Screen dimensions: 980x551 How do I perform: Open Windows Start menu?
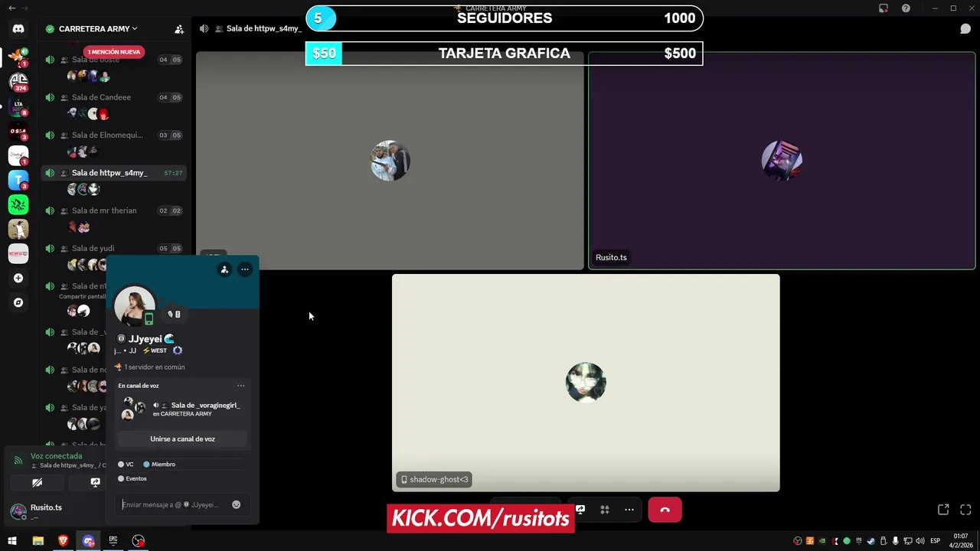12,541
